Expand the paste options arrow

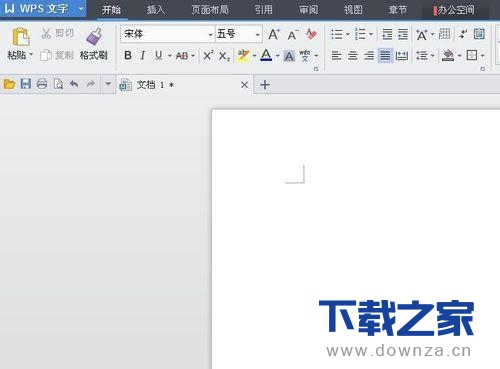coord(31,54)
